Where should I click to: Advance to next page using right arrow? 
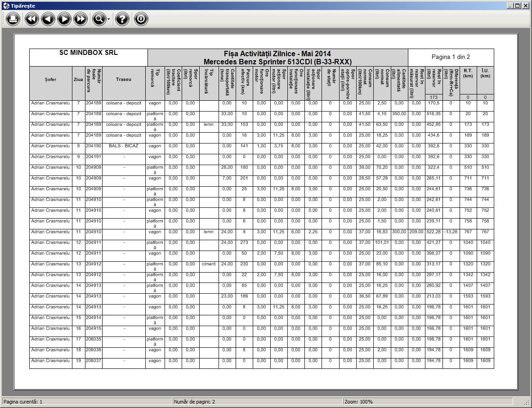(x=64, y=19)
